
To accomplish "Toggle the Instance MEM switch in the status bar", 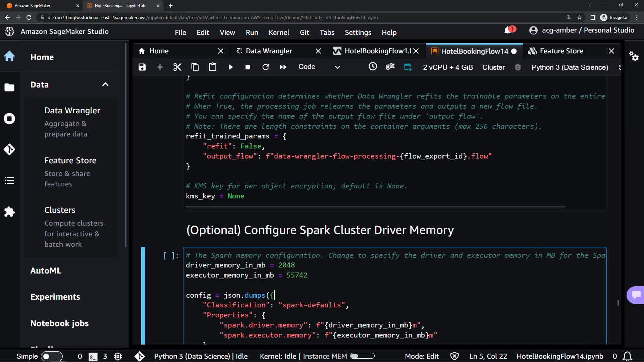I will (x=362, y=356).
